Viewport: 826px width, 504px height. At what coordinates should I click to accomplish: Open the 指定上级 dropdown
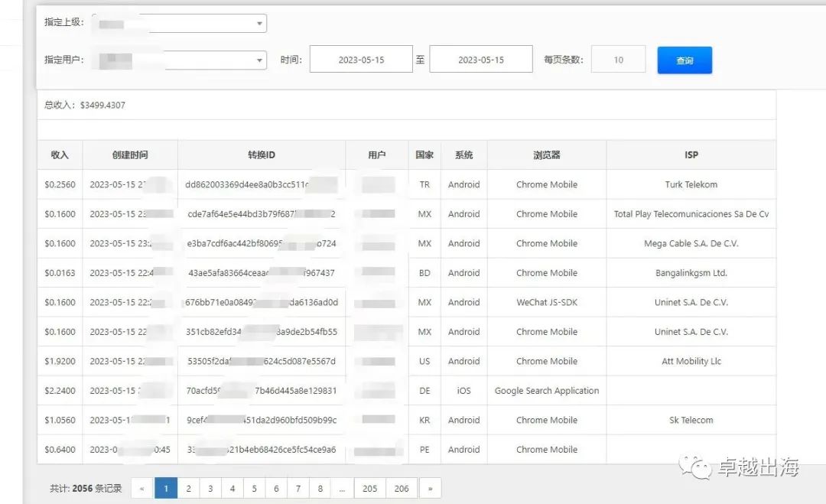(x=178, y=24)
